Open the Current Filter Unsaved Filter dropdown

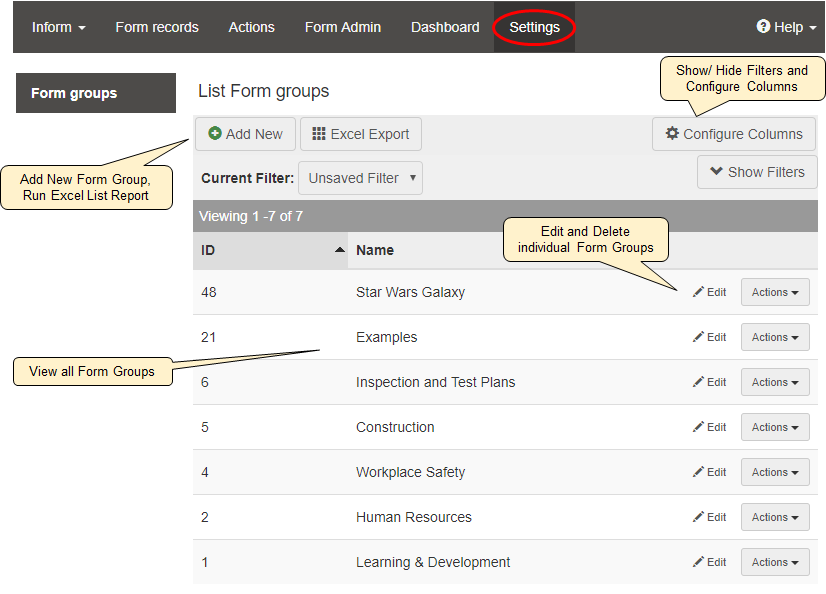(360, 178)
